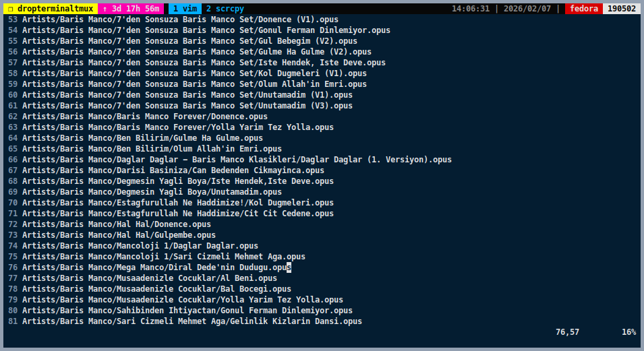Click the dropterminaltmux session name label
The image size is (644, 351).
tap(49, 9)
